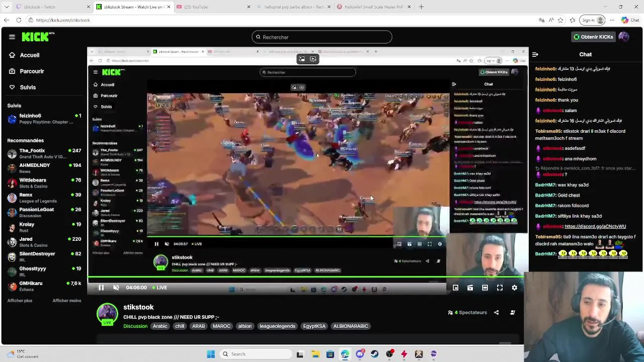
Task: Open recommended channel Jared
Action: (44, 242)
